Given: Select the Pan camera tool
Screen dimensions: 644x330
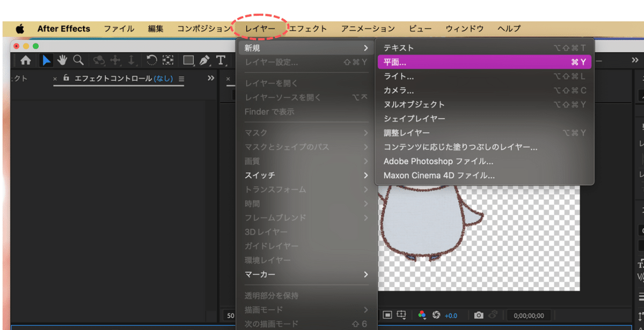Looking at the screenshot, I should coord(115,60).
